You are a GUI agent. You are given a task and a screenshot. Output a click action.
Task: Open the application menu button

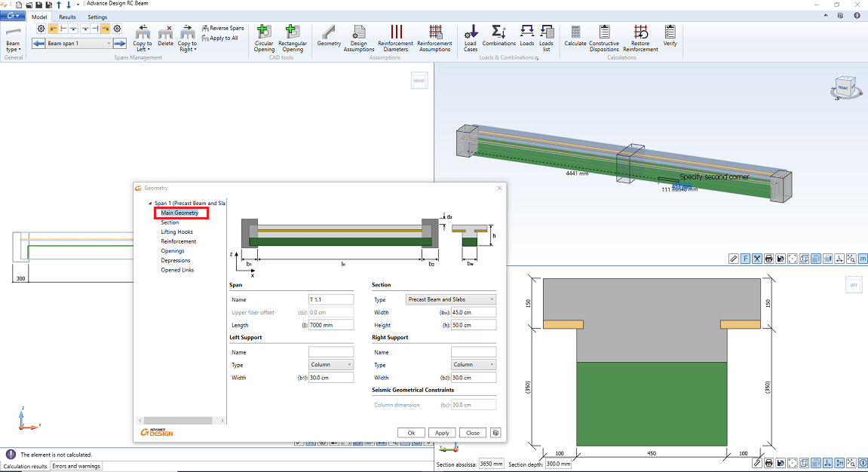[x=12, y=16]
